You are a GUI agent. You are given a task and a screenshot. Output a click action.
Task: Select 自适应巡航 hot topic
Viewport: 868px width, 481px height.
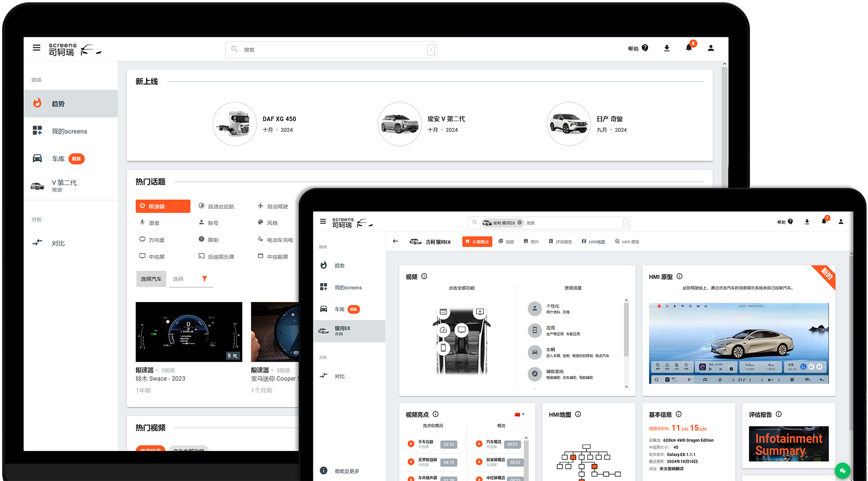(x=217, y=206)
